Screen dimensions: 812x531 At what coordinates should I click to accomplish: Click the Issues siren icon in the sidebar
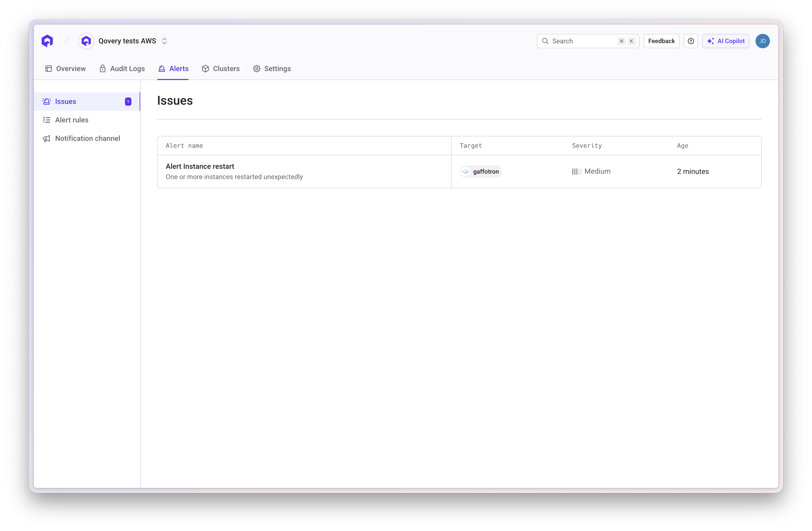(x=46, y=101)
